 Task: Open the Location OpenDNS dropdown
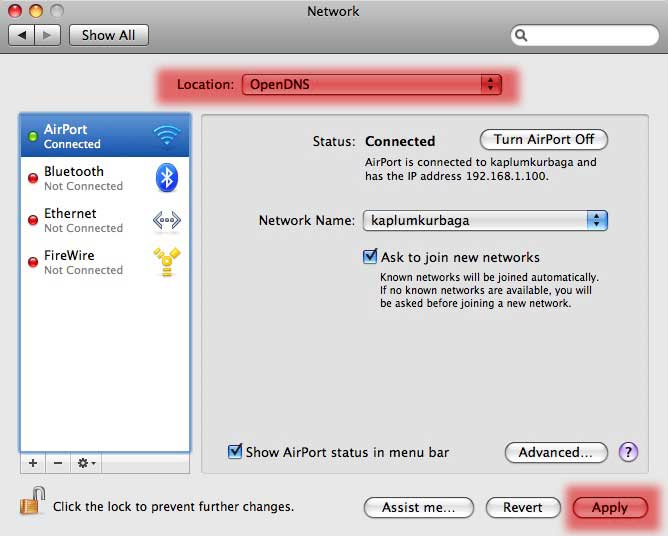coord(371,84)
